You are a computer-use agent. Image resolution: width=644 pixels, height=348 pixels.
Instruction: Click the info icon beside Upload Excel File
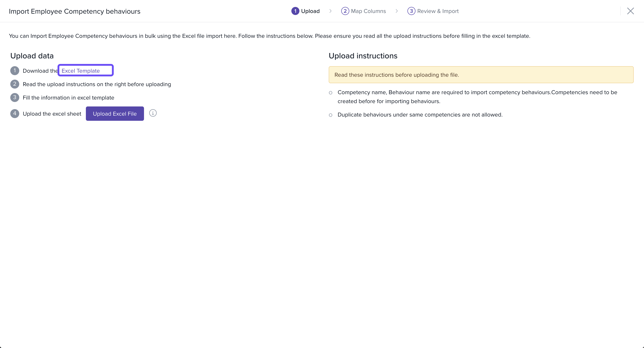153,113
